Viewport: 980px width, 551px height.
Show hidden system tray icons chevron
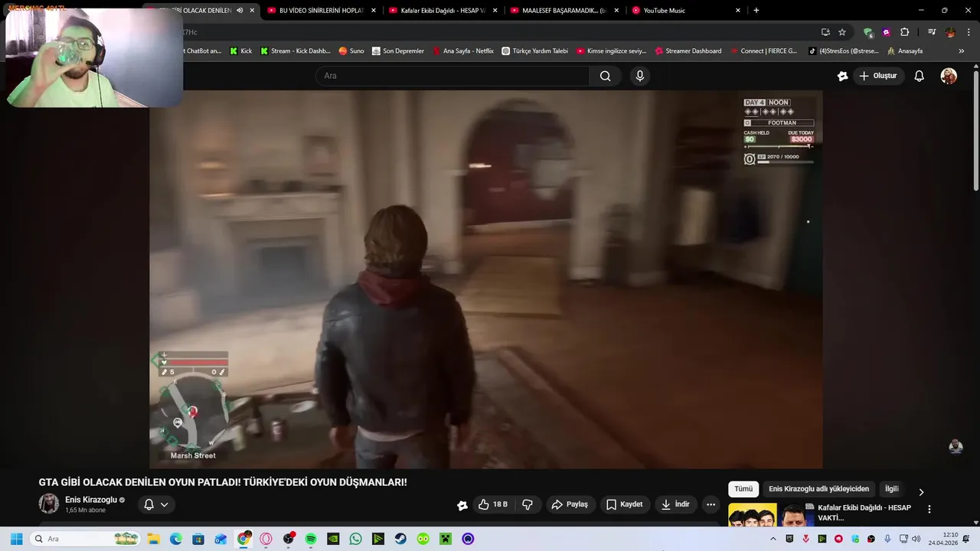(773, 539)
